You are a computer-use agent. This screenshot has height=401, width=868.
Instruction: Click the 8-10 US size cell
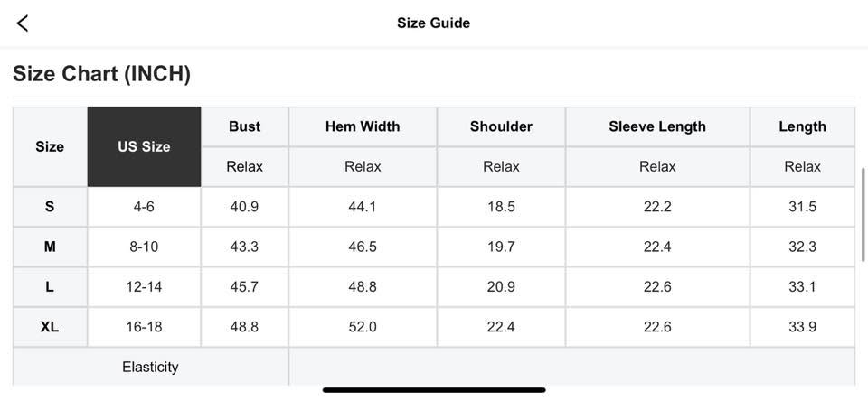pyautogui.click(x=144, y=247)
